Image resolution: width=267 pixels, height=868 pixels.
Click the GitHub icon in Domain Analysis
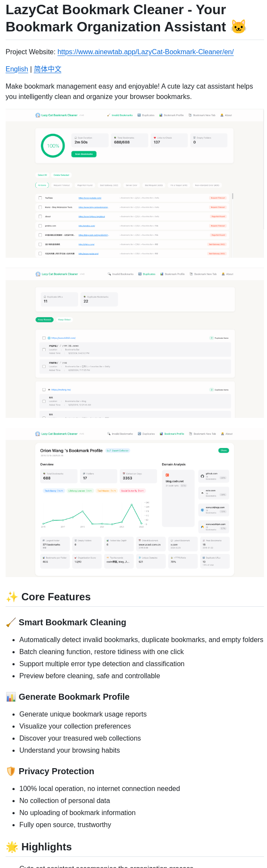point(203,476)
